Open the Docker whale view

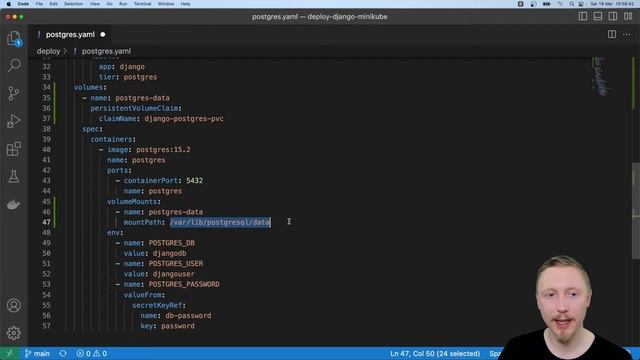[14, 204]
